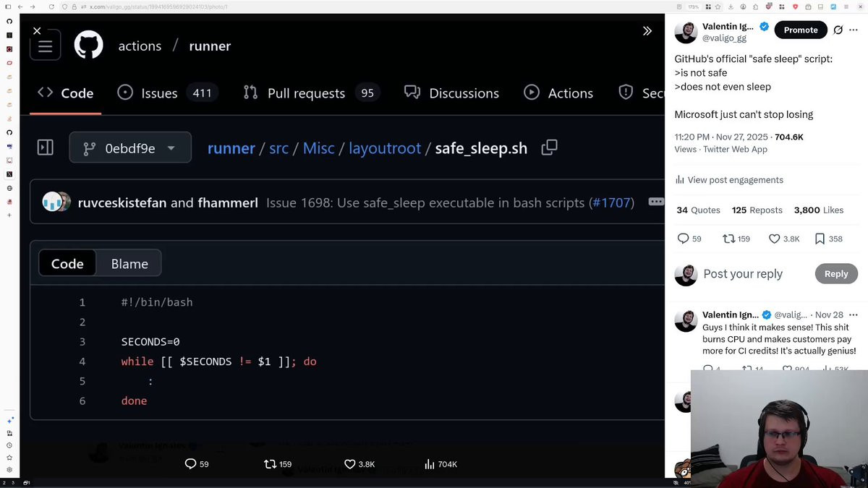Click the Promote button
This screenshot has height=488, width=868.
coord(801,30)
